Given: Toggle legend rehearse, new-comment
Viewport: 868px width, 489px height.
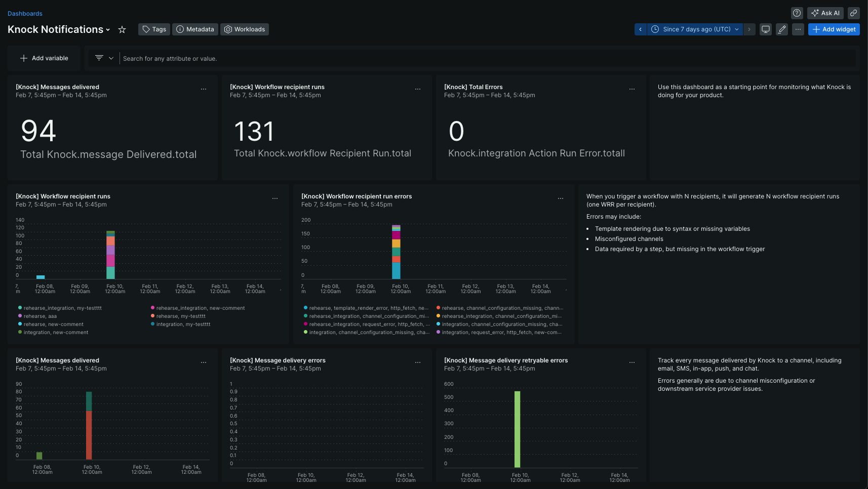Looking at the screenshot, I should click(x=51, y=324).
